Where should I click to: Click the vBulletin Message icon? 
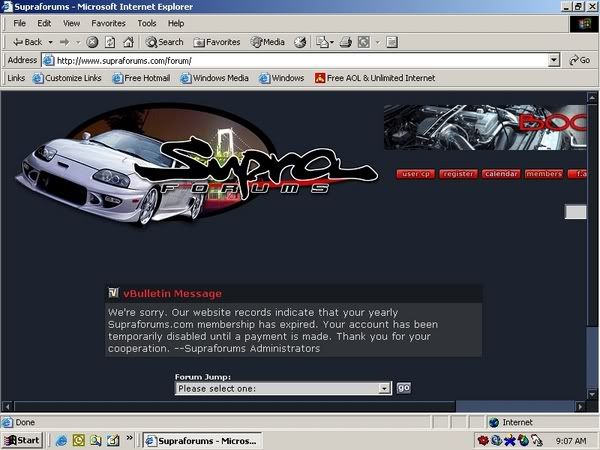(113, 293)
